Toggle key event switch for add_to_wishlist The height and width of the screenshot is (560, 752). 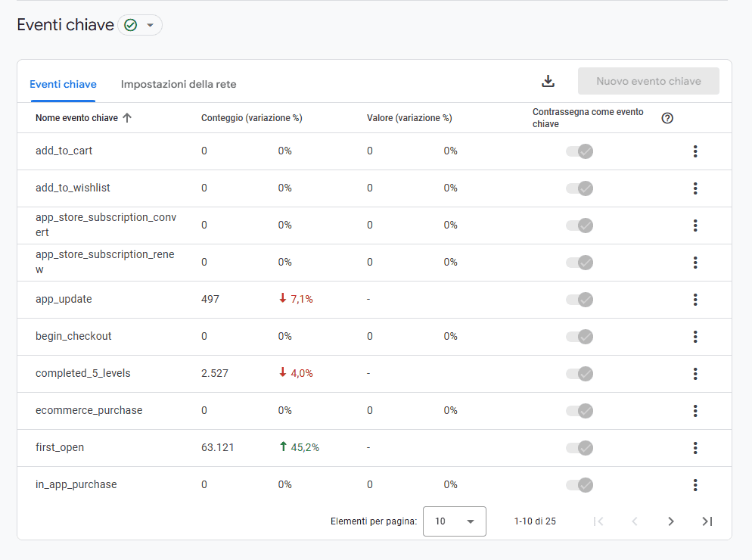(x=580, y=188)
